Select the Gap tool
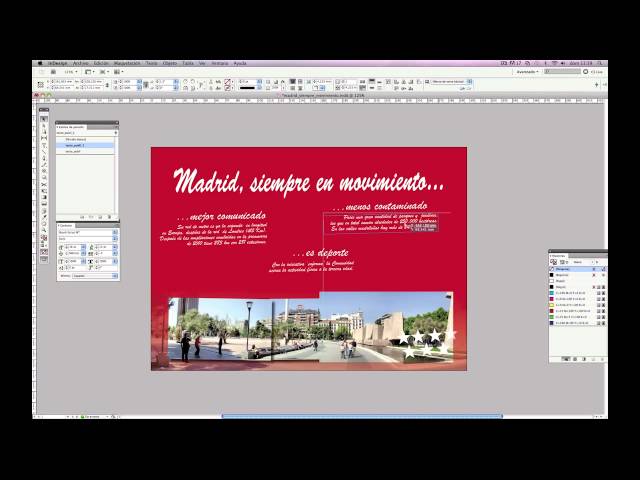Image resolution: width=640 pixels, height=480 pixels. click(44, 139)
